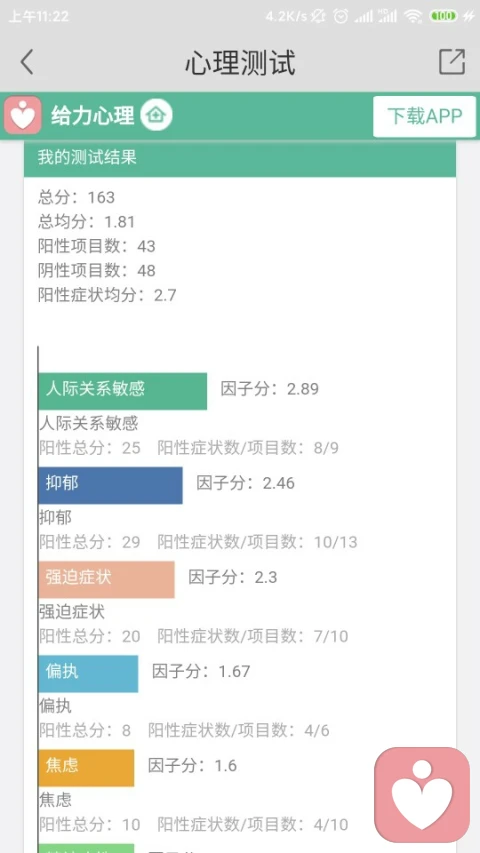Select the salmon 强迫症状 bar
This screenshot has width=480, height=853.
pos(107,579)
